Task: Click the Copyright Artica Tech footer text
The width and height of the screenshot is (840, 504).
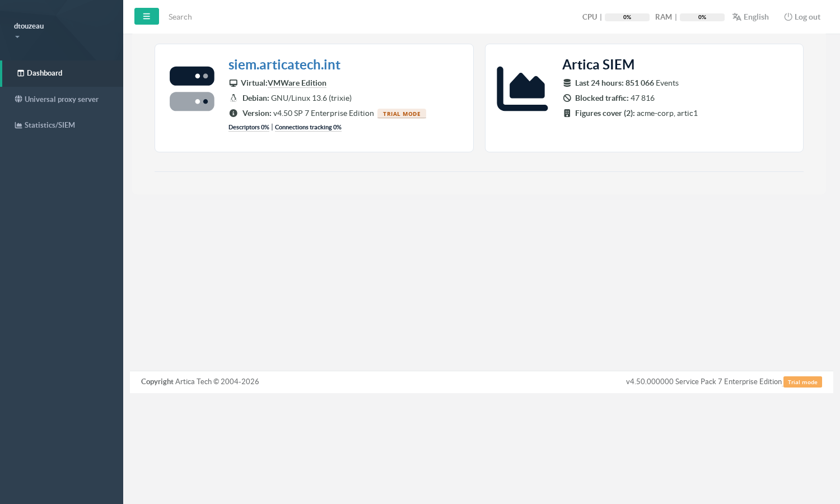Action: click(x=200, y=382)
